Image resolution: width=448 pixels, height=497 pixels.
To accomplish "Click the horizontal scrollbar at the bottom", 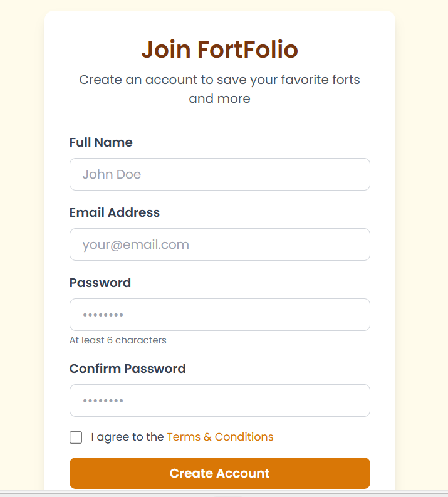I will click(x=224, y=494).
